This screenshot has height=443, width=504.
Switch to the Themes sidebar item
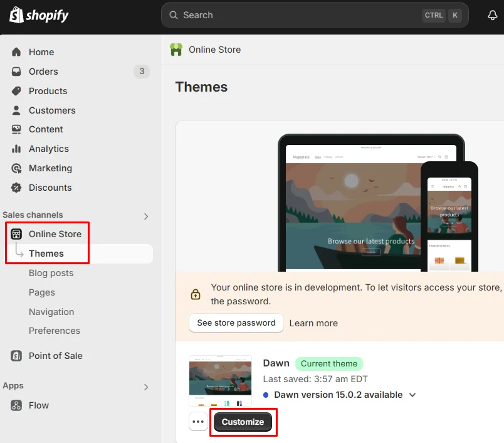(46, 254)
